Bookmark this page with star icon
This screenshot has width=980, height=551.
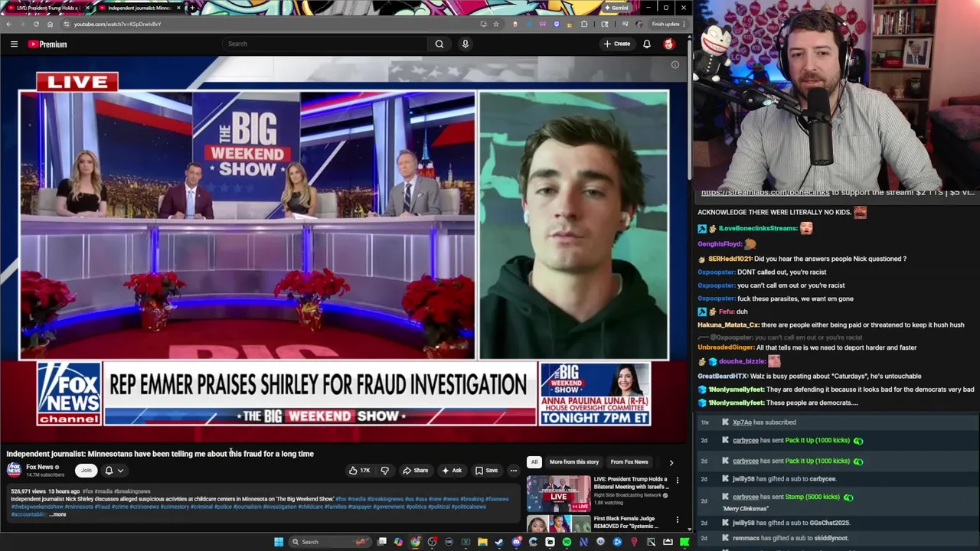coord(496,24)
